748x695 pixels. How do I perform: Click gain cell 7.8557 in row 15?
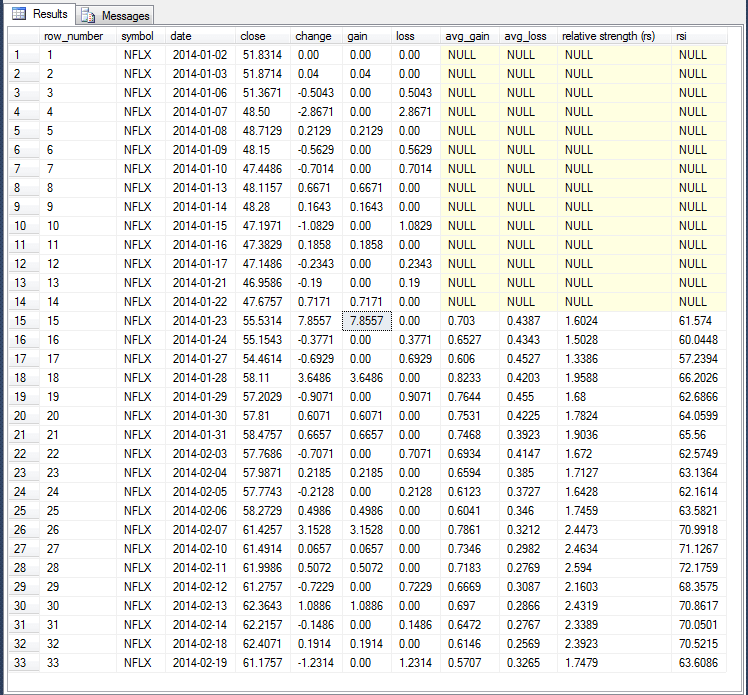tap(367, 321)
